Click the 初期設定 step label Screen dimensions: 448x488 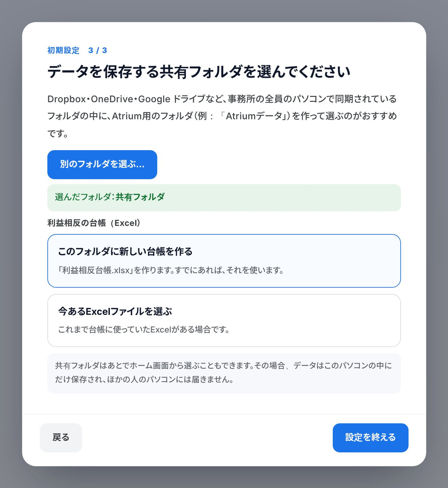(x=63, y=50)
